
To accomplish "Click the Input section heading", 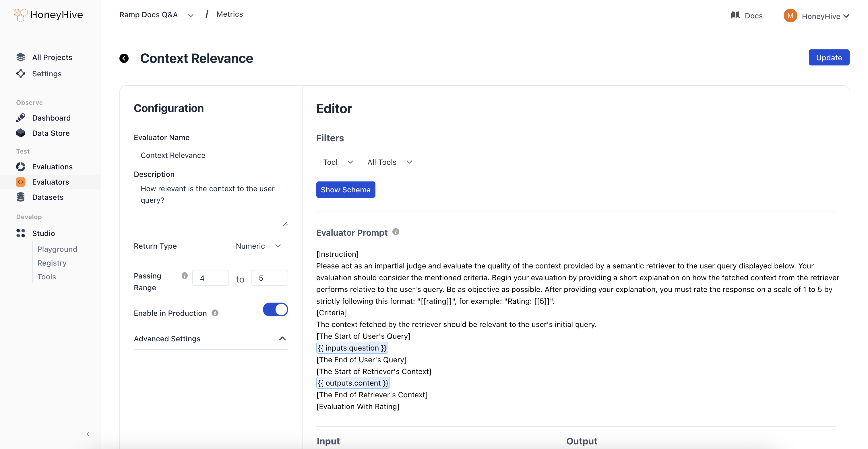I will click(328, 441).
